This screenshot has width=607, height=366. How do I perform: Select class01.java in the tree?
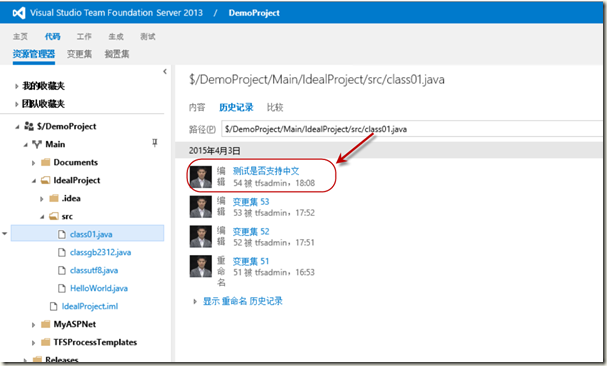[x=91, y=234]
